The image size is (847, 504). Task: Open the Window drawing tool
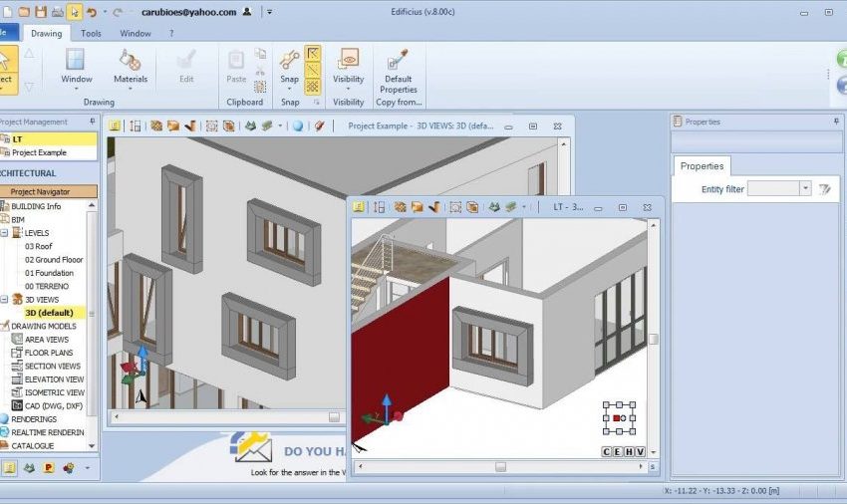coord(77,66)
